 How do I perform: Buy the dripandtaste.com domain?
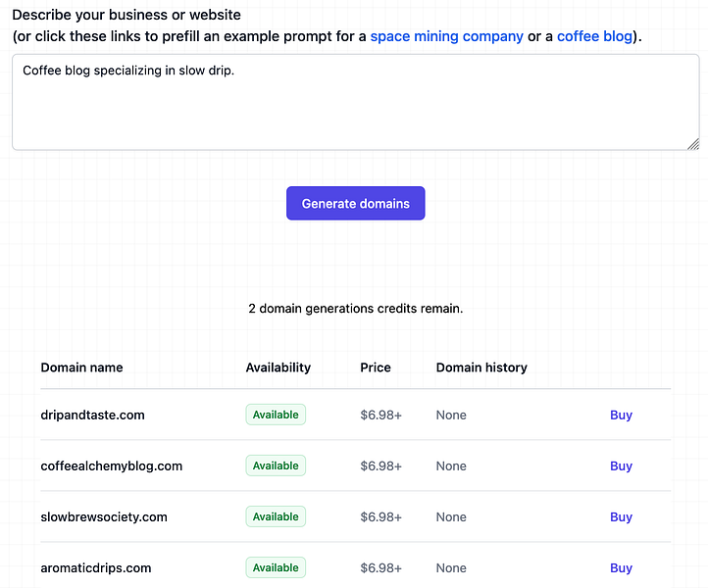click(621, 415)
